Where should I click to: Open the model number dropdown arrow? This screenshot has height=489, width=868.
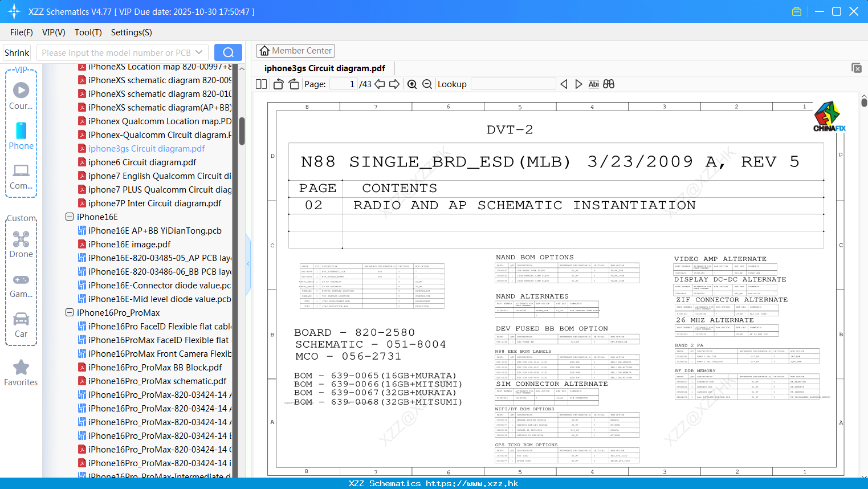(x=199, y=52)
